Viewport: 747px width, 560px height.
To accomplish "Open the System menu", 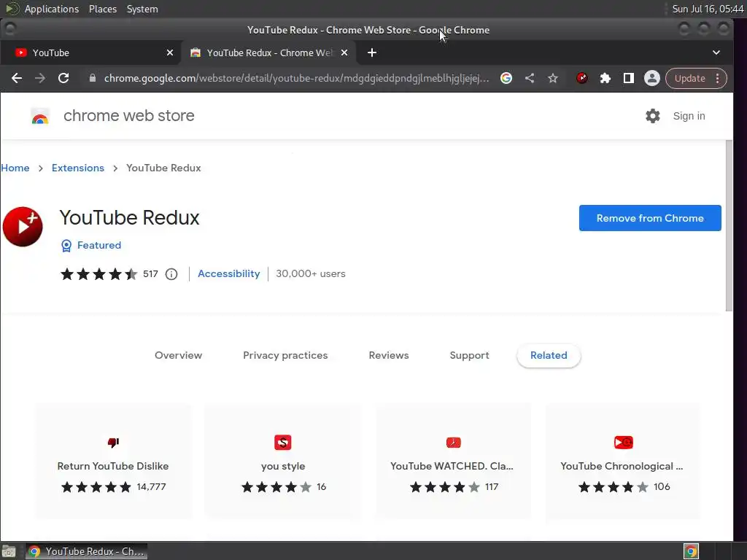I will click(x=142, y=9).
